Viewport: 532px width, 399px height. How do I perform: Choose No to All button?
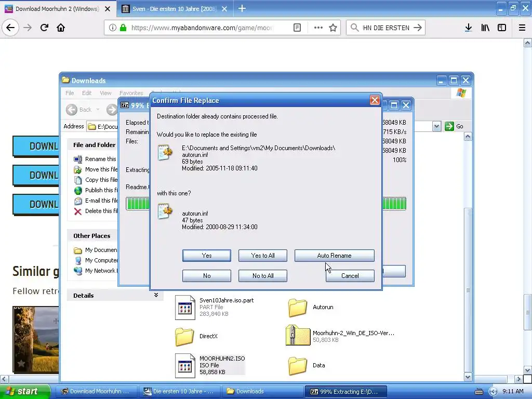click(262, 275)
